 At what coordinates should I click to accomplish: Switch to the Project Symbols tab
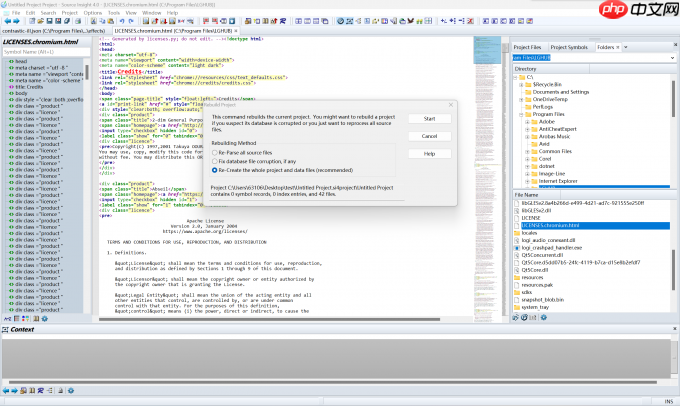coord(569,47)
